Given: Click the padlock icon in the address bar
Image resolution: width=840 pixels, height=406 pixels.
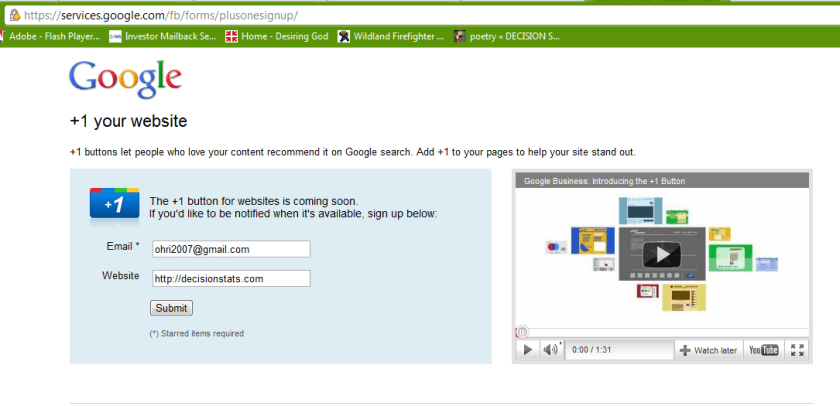Looking at the screenshot, I should pyautogui.click(x=13, y=17).
